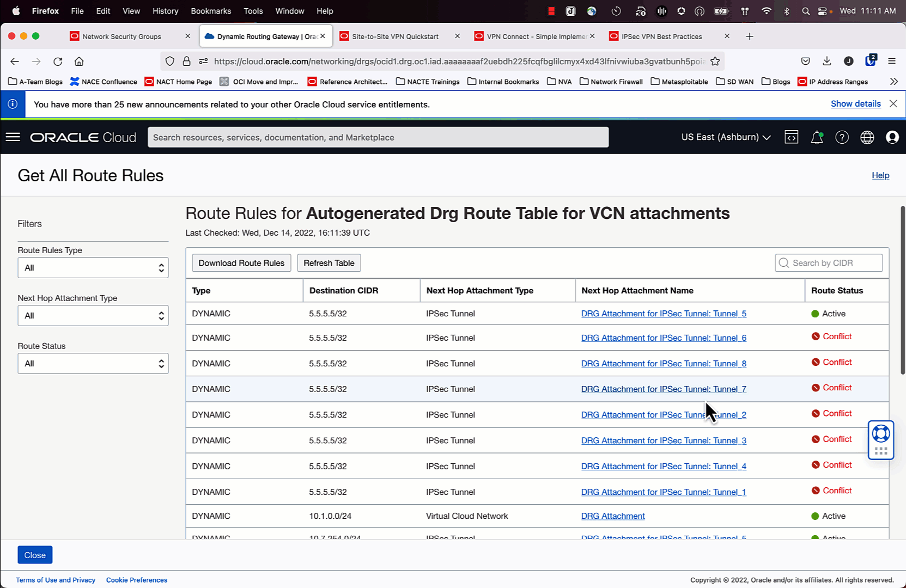Open the notifications bell icon
The image size is (906, 588).
(817, 138)
